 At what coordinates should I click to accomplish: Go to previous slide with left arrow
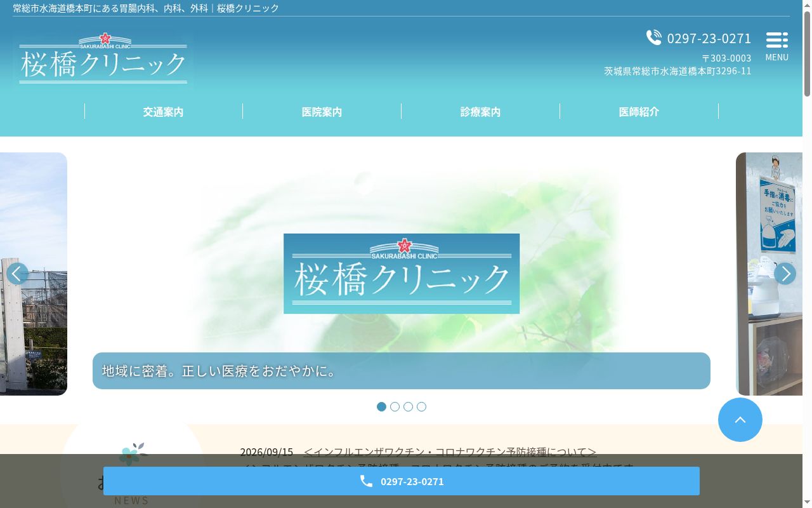17,274
